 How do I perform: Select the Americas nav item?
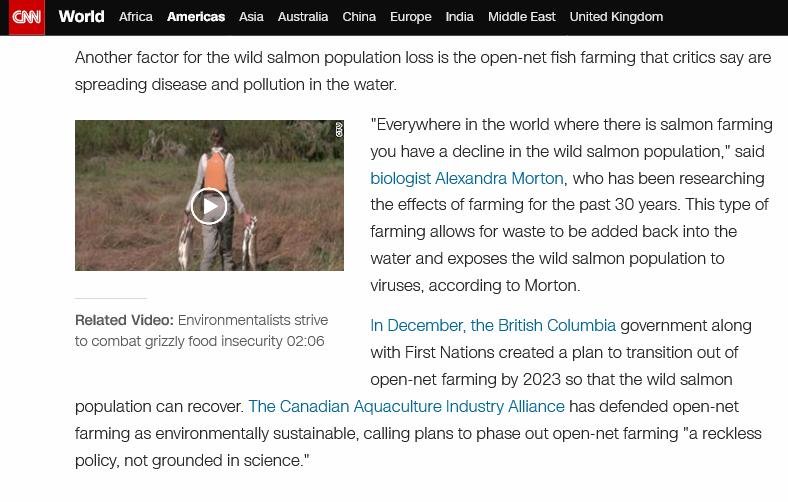[196, 17]
